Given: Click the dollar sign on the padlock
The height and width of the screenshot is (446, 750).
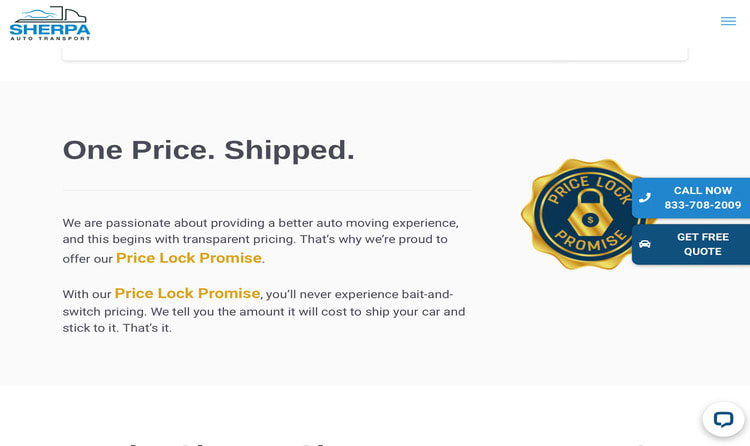Looking at the screenshot, I should 590,220.
